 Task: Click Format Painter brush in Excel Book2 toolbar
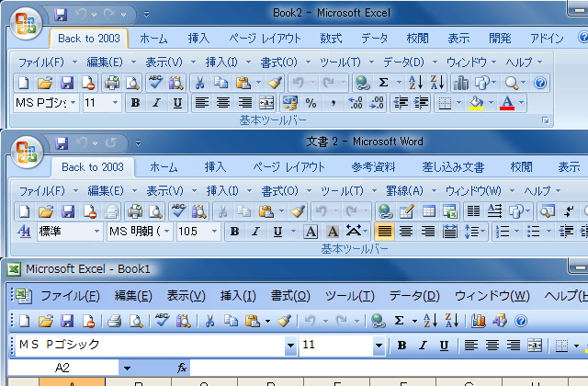[275, 83]
